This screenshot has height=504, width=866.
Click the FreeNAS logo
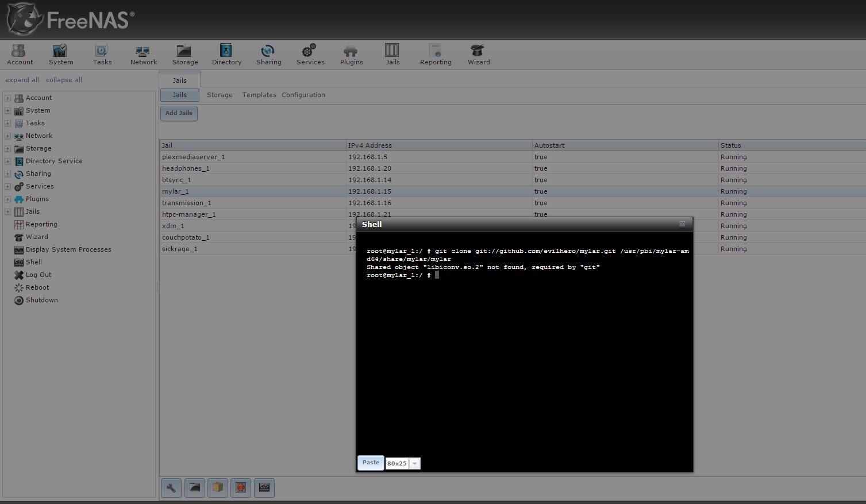(70, 20)
